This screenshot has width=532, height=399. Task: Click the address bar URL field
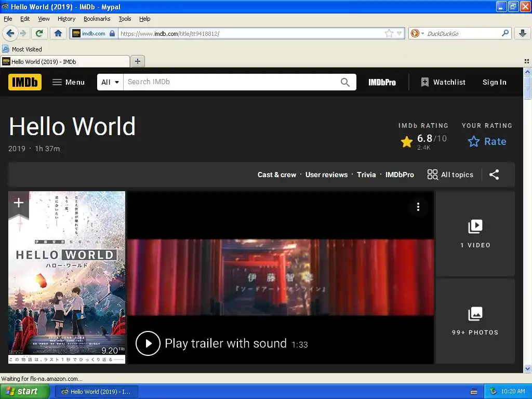tap(251, 33)
